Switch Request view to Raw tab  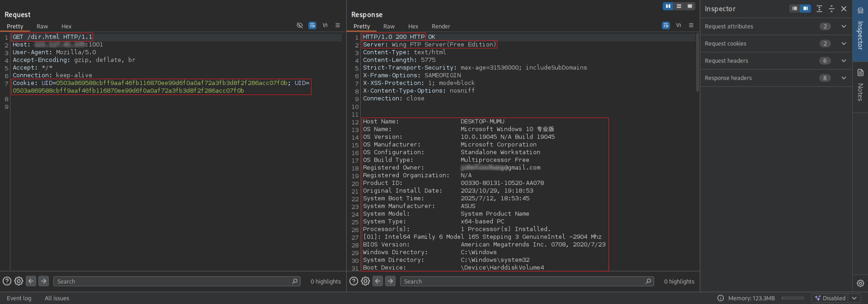tap(42, 26)
